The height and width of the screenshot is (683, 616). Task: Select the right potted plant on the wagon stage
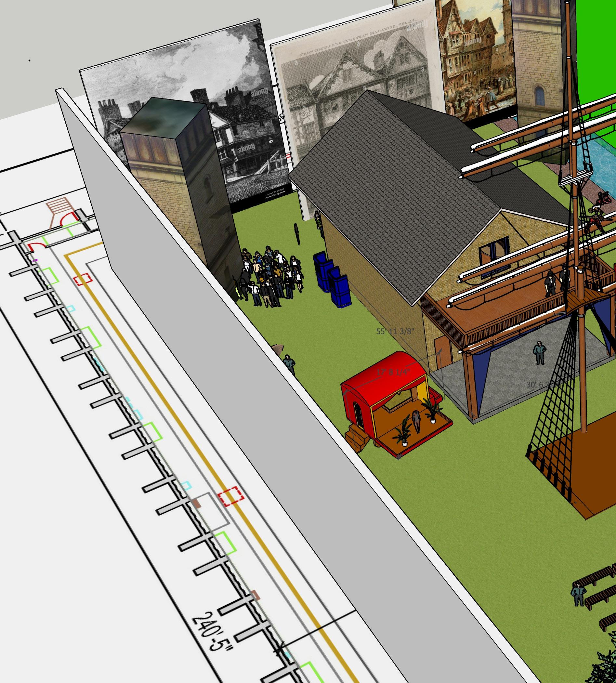click(432, 410)
